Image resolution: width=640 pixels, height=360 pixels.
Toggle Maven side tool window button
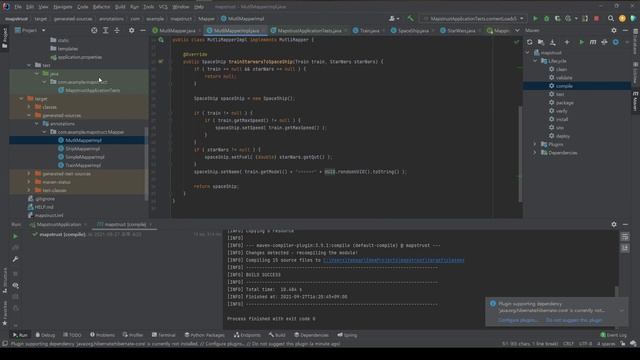pos(636,101)
